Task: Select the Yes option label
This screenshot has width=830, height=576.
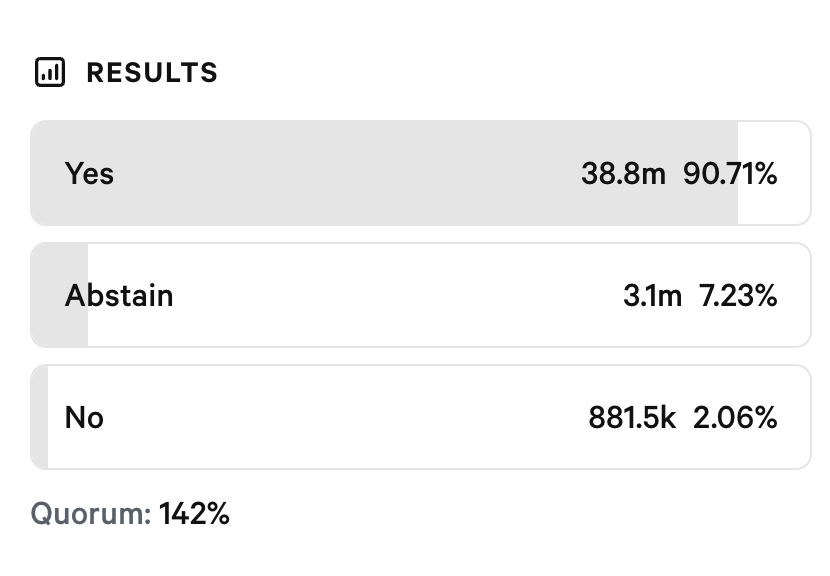Action: coord(89,174)
